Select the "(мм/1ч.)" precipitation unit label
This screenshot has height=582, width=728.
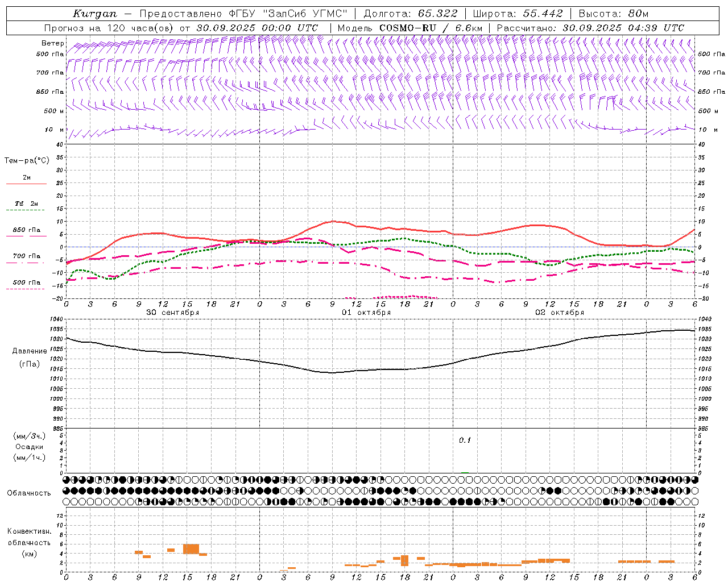(x=30, y=458)
